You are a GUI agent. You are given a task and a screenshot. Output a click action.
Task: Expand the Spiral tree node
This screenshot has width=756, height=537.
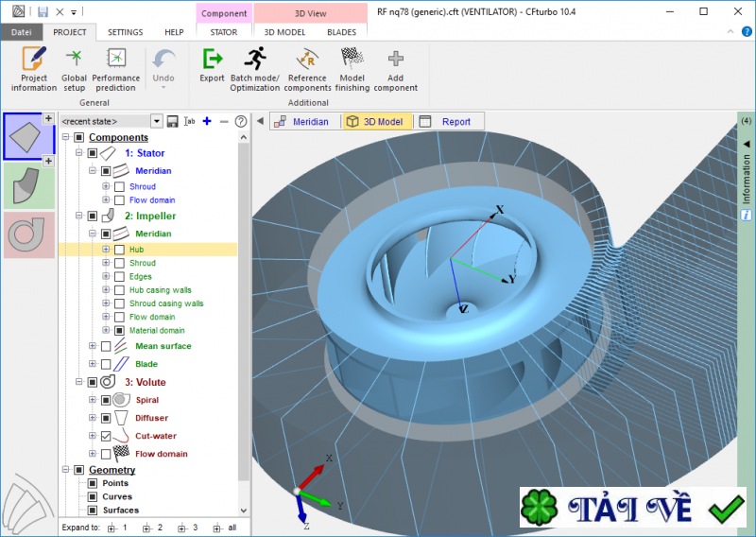tap(93, 400)
